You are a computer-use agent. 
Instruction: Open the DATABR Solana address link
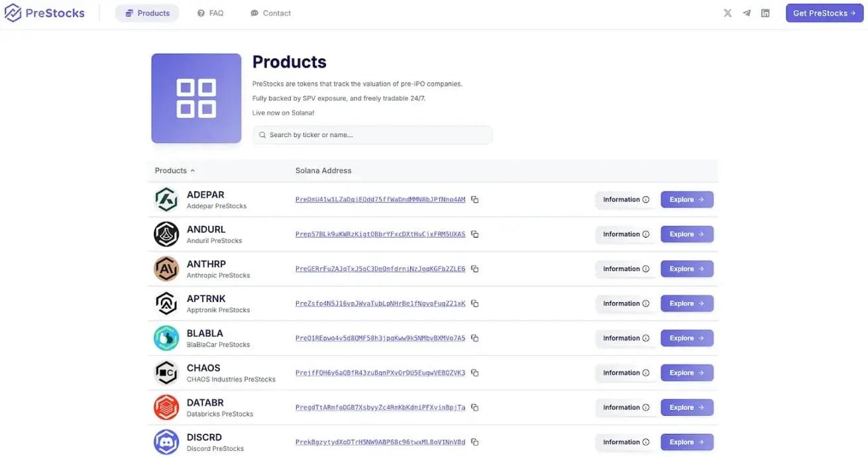click(x=380, y=407)
